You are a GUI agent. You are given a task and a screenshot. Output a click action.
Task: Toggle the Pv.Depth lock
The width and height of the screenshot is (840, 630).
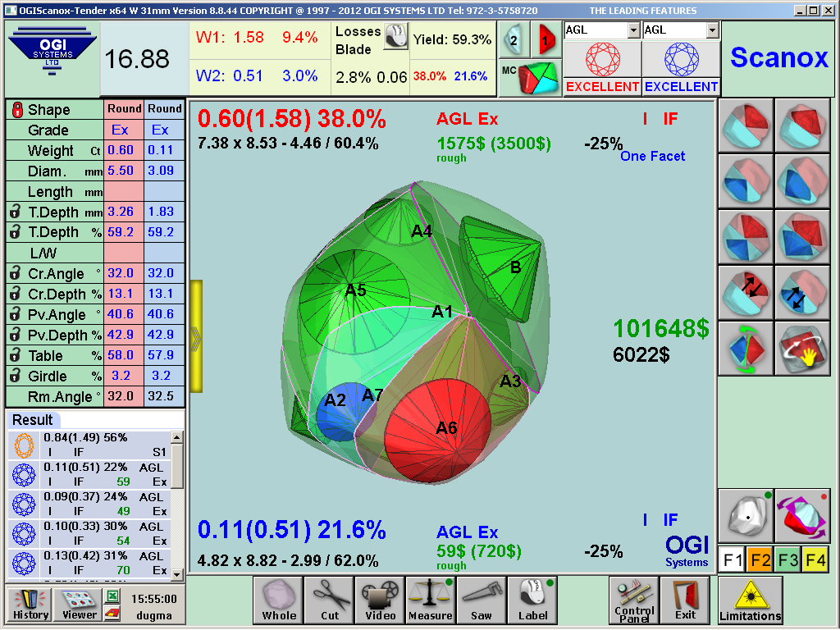[x=16, y=335]
